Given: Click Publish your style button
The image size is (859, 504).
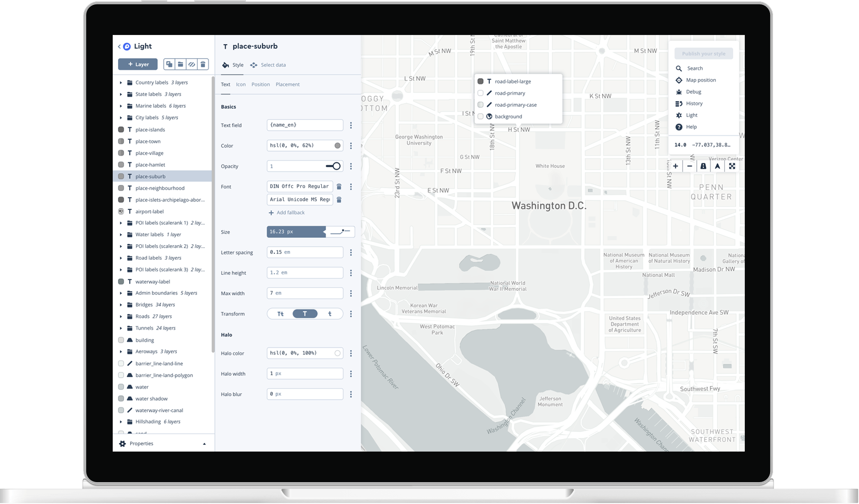Looking at the screenshot, I should tap(704, 54).
